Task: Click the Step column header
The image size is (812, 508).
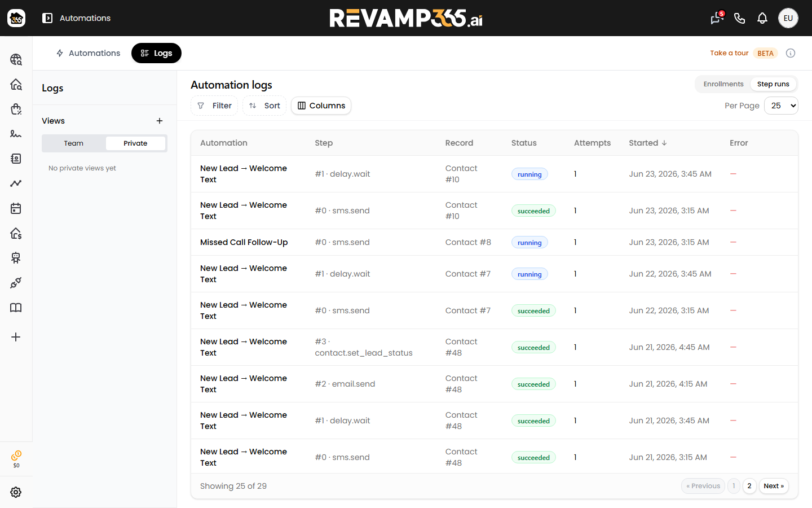Action: pos(324,143)
